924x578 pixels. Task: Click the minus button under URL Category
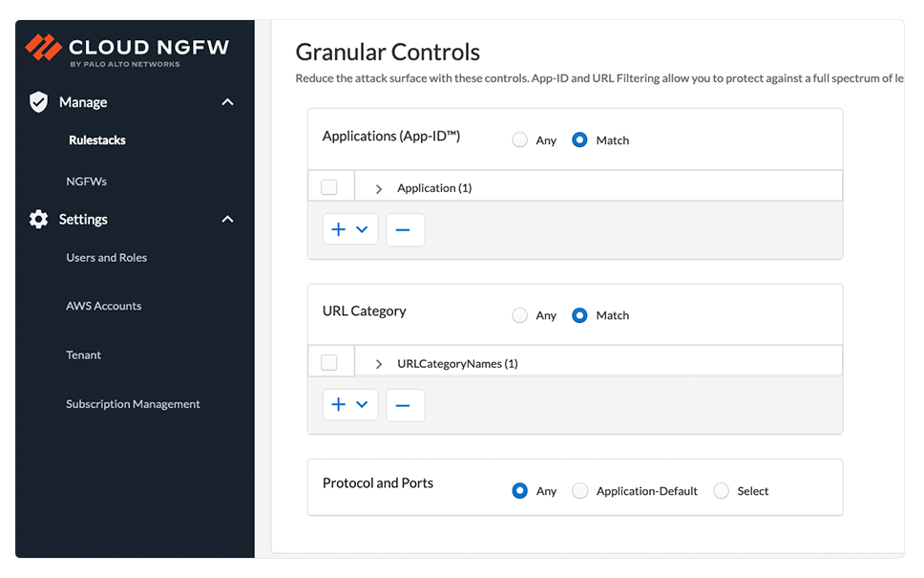(x=405, y=405)
